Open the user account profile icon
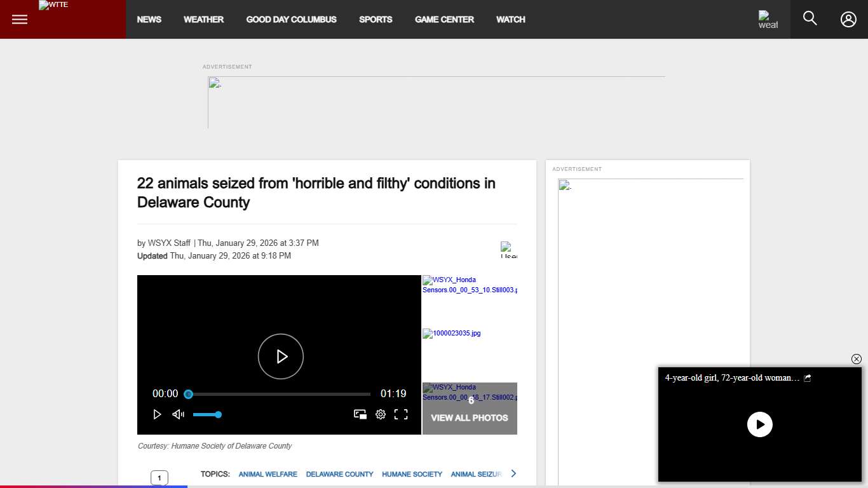 (848, 19)
